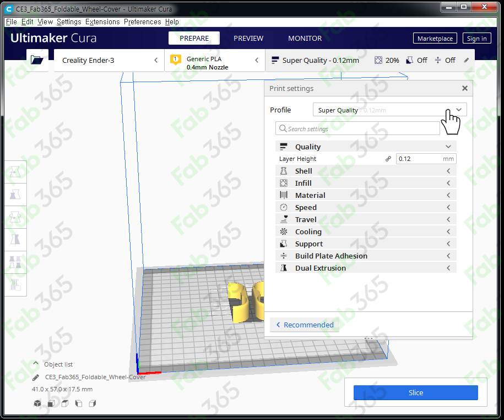Click the support icon showing Off

tap(409, 60)
